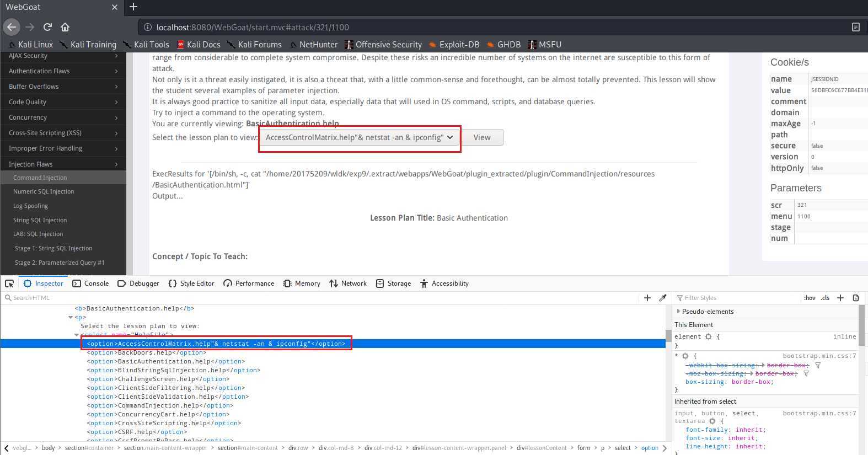The width and height of the screenshot is (868, 455).
Task: Reload the WebGoat page
Action: click(47, 26)
